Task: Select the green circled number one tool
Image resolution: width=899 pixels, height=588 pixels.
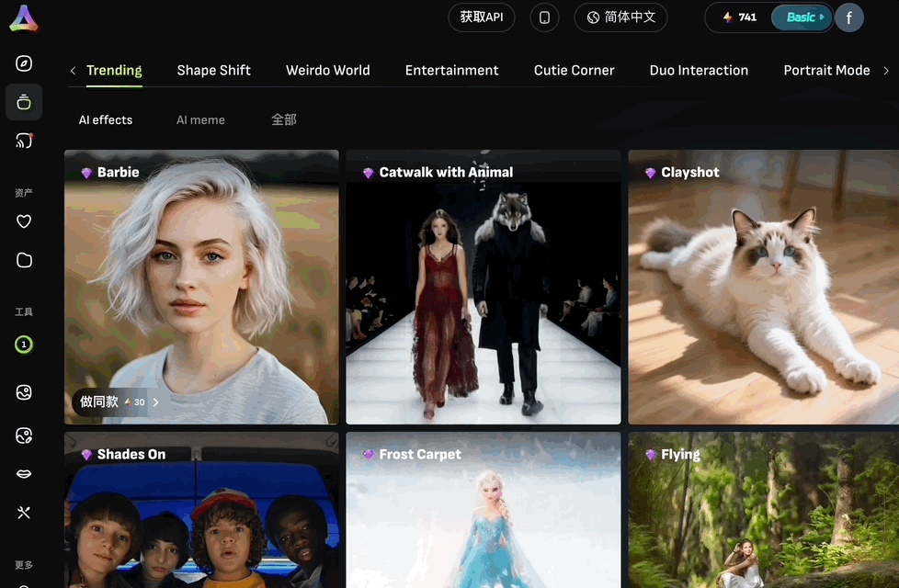Action: coord(24,345)
